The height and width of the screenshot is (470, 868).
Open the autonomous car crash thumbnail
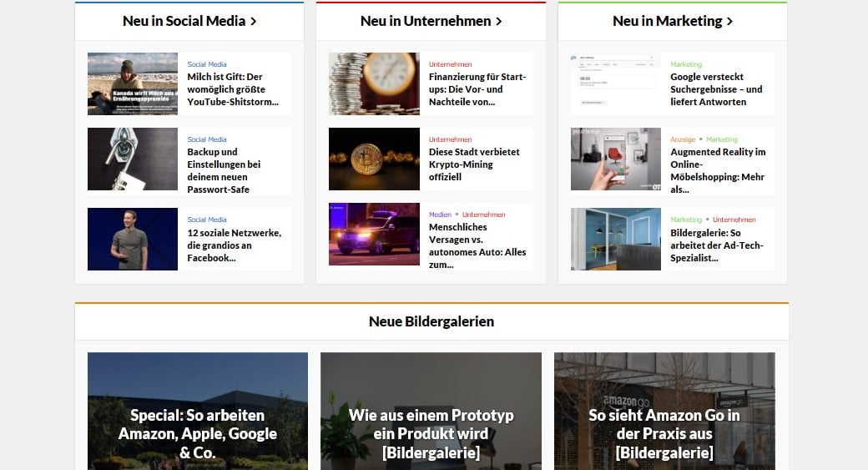pos(374,234)
